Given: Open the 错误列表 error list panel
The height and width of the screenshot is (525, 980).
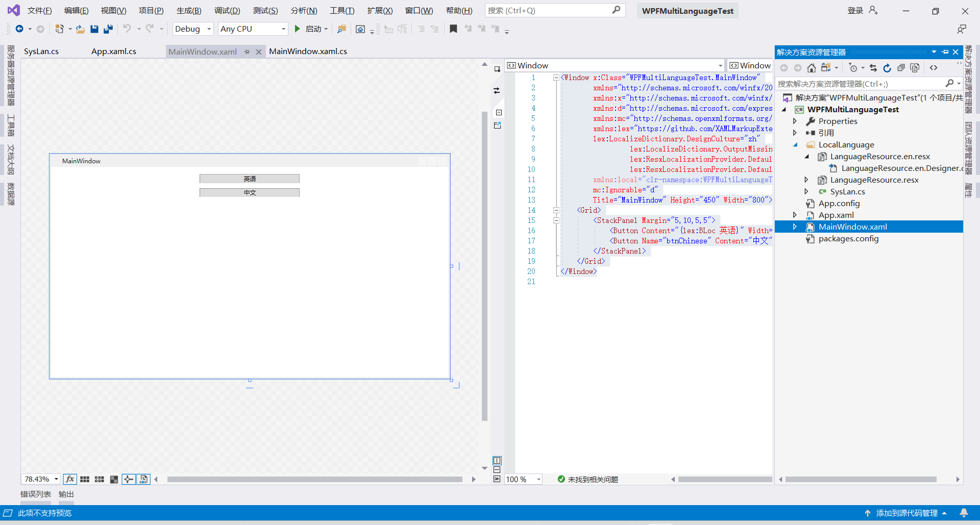Looking at the screenshot, I should tap(36, 494).
